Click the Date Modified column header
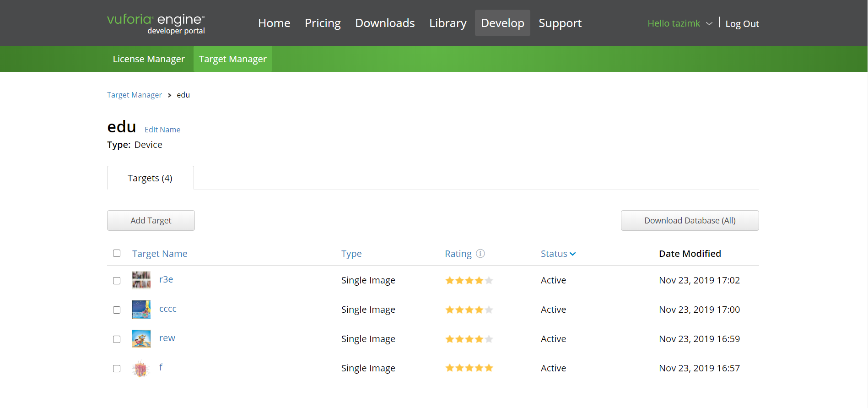The width and height of the screenshot is (868, 408). 690,254
